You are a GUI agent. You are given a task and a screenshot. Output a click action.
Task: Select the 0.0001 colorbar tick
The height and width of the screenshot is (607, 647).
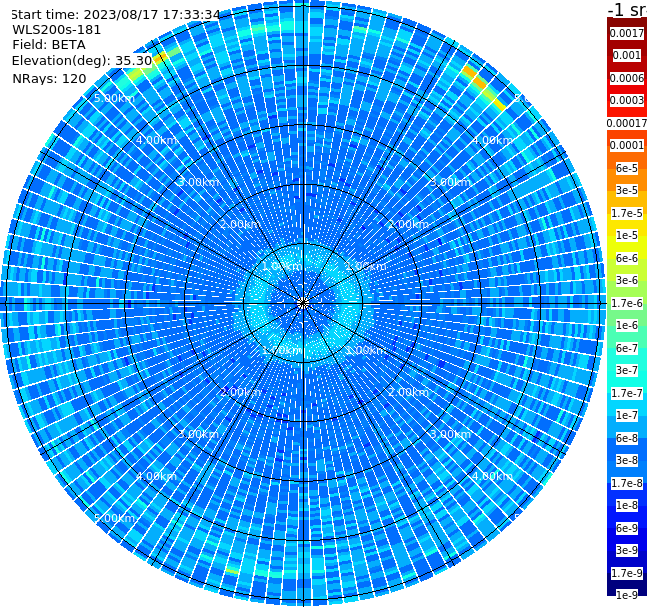(x=627, y=145)
